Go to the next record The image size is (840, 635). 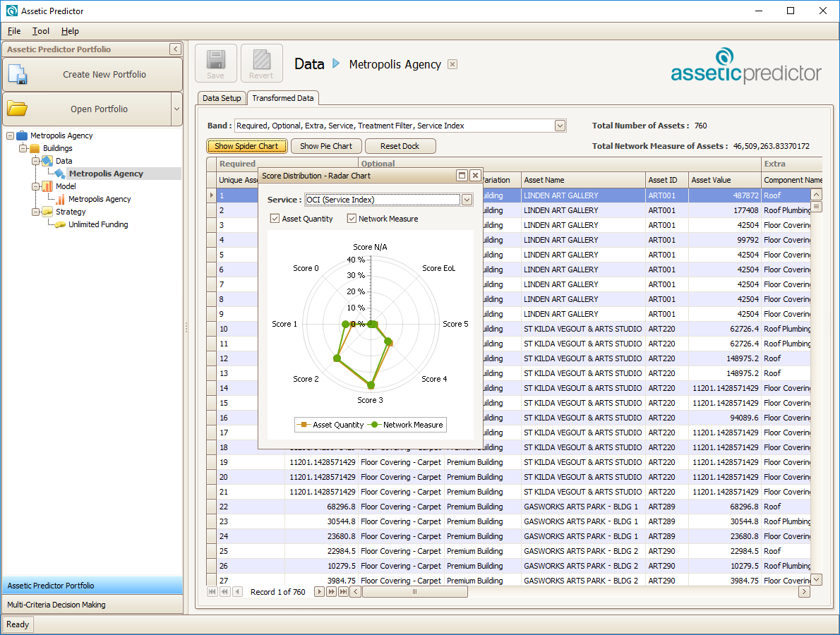point(319,592)
